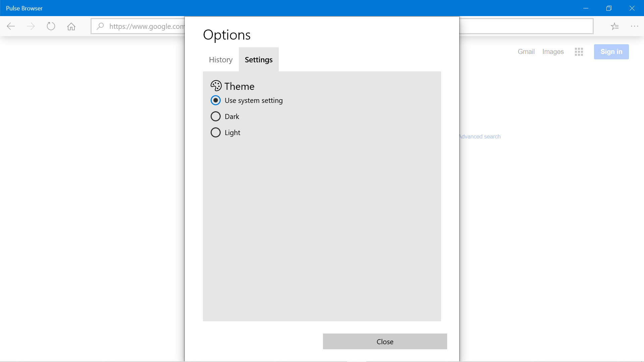
Task: Follow the Advanced search link
Action: point(480,136)
